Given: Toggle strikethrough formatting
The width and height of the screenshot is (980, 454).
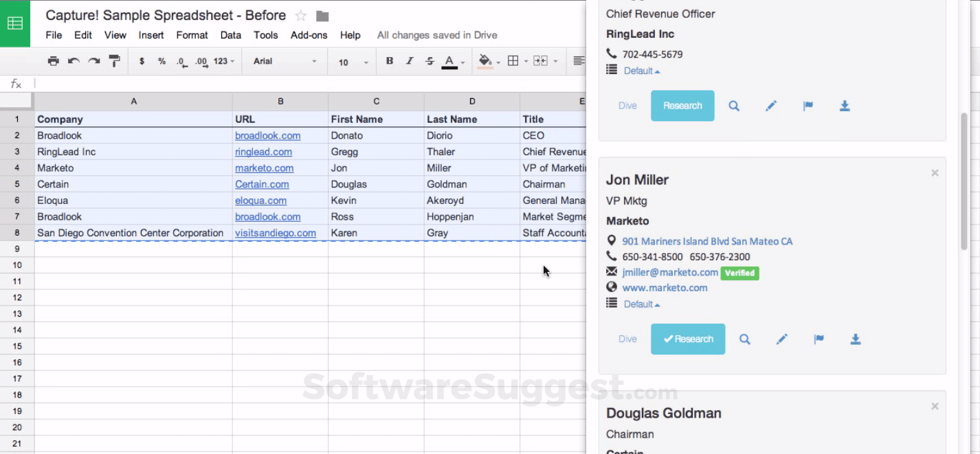Looking at the screenshot, I should click(x=430, y=61).
